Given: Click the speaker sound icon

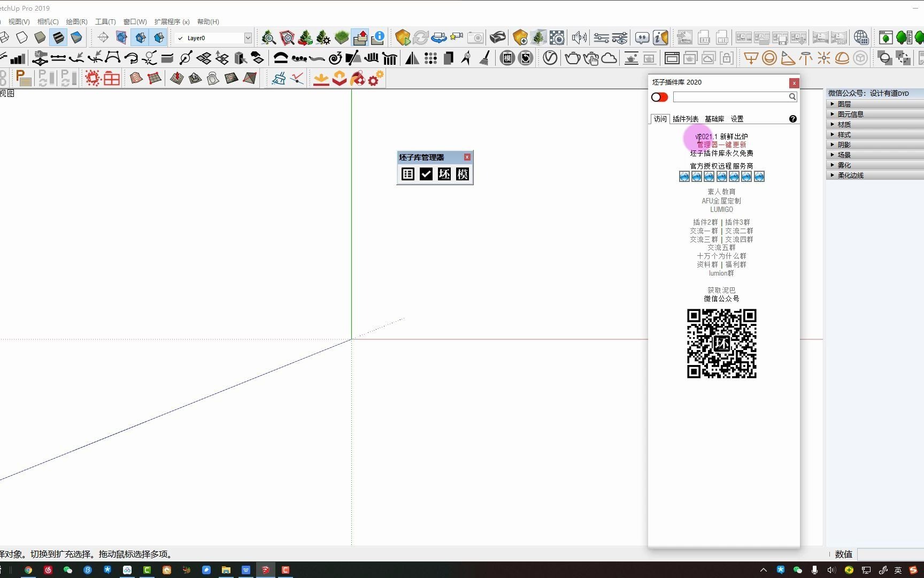Looking at the screenshot, I should click(x=579, y=37).
